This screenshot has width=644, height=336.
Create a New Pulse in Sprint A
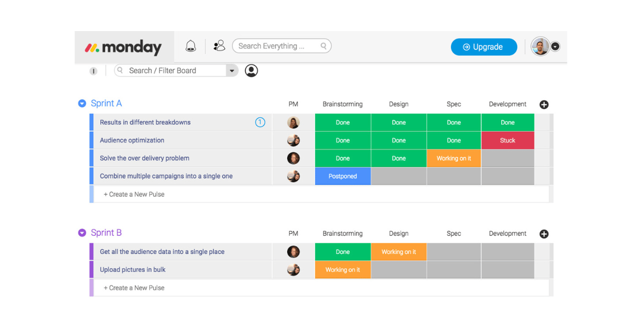(x=134, y=194)
